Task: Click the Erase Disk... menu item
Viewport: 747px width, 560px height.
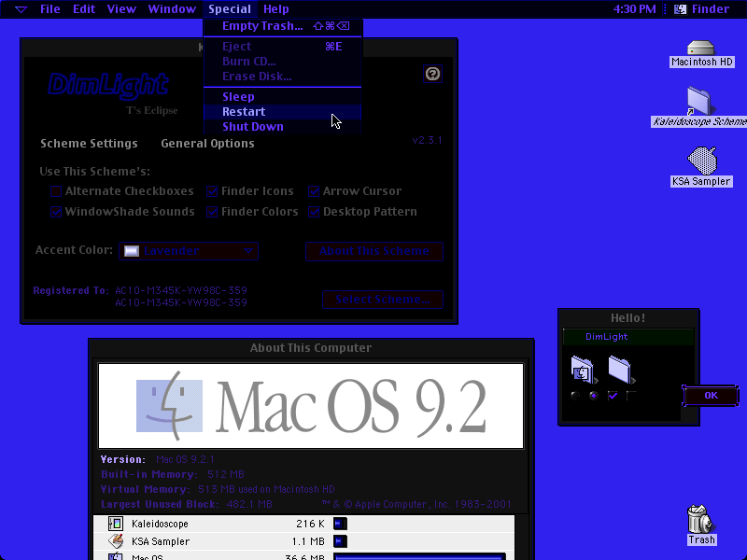Action: (x=283, y=77)
